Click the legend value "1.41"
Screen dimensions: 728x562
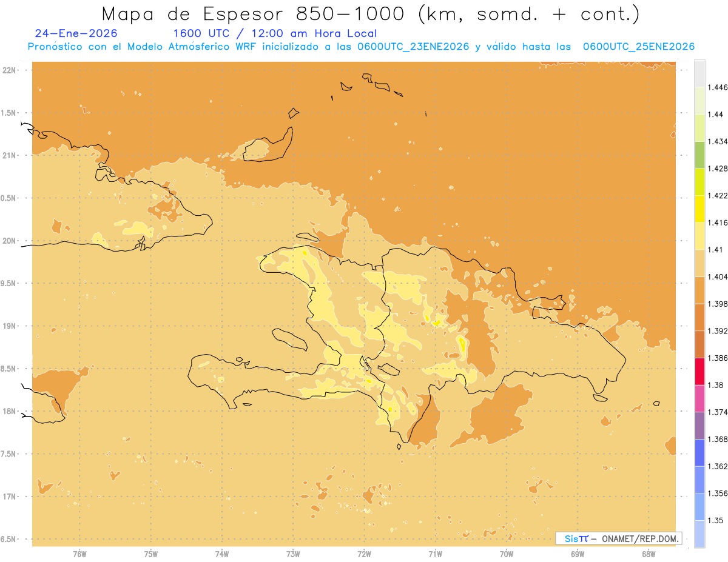pyautogui.click(x=715, y=249)
